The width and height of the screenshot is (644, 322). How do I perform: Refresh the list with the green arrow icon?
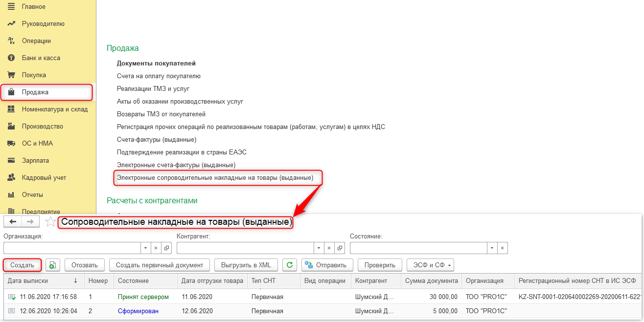[290, 265]
